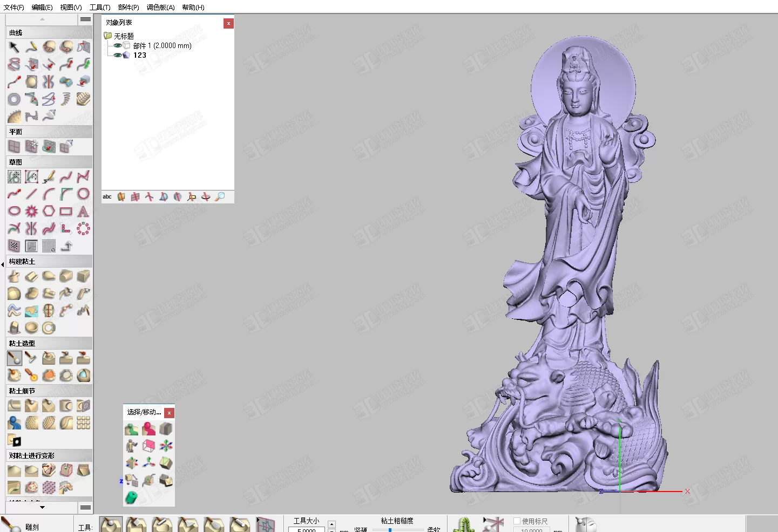Click the green figure icon in 选择/移动 palette
This screenshot has width=778, height=532.
click(132, 429)
